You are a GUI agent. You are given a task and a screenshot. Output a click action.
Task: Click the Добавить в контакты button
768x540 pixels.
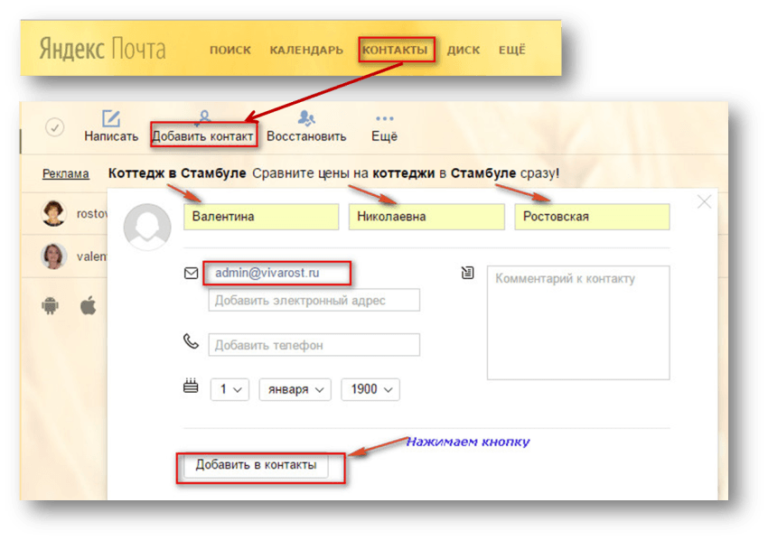click(256, 465)
